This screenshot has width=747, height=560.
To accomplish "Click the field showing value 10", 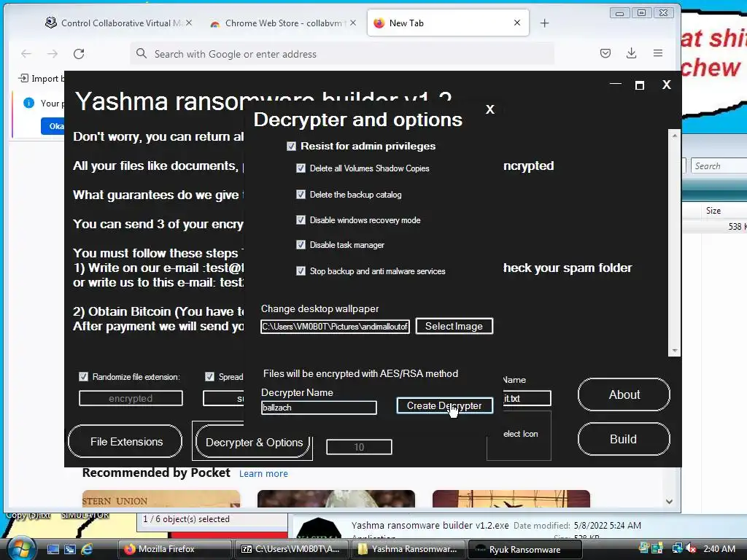I will 359,447.
